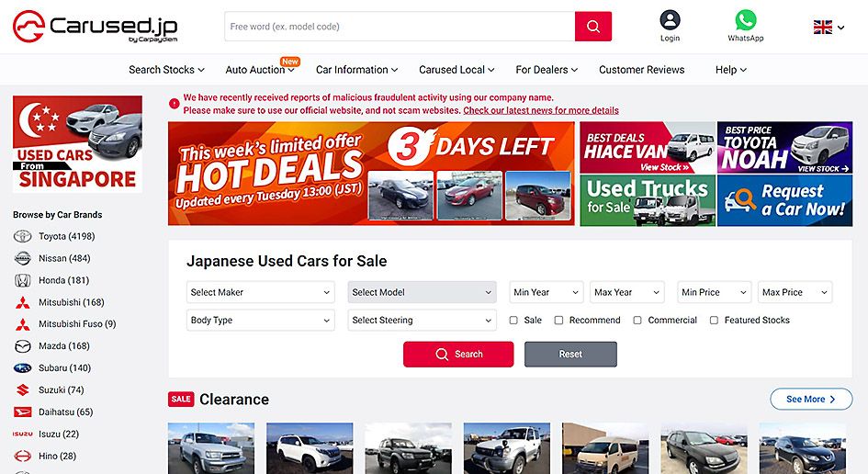Viewport: 868px width, 474px height.
Task: Check the Featured Stocks checkbox
Action: click(x=714, y=320)
